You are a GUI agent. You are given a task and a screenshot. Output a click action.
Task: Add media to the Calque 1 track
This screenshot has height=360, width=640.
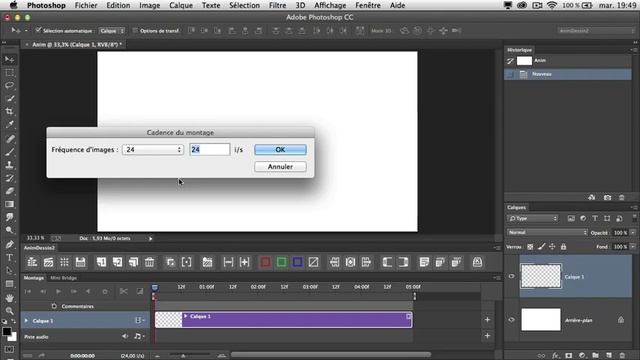click(x=487, y=320)
